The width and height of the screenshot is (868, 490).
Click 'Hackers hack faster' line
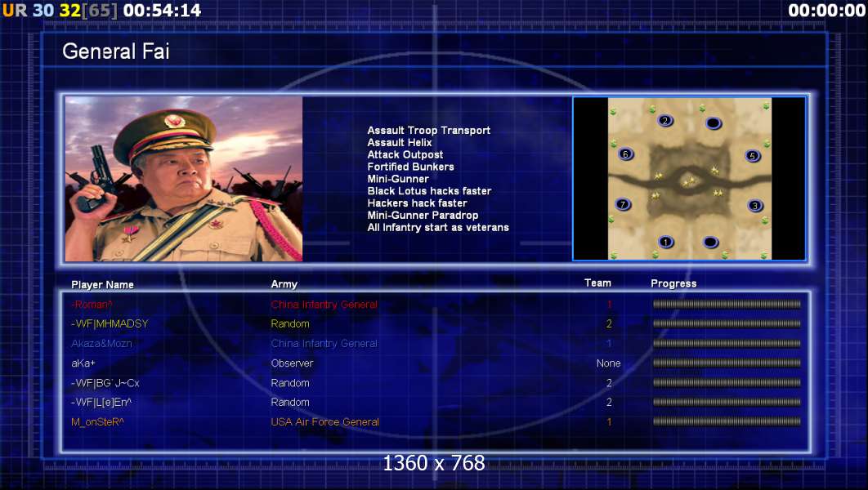tap(417, 203)
